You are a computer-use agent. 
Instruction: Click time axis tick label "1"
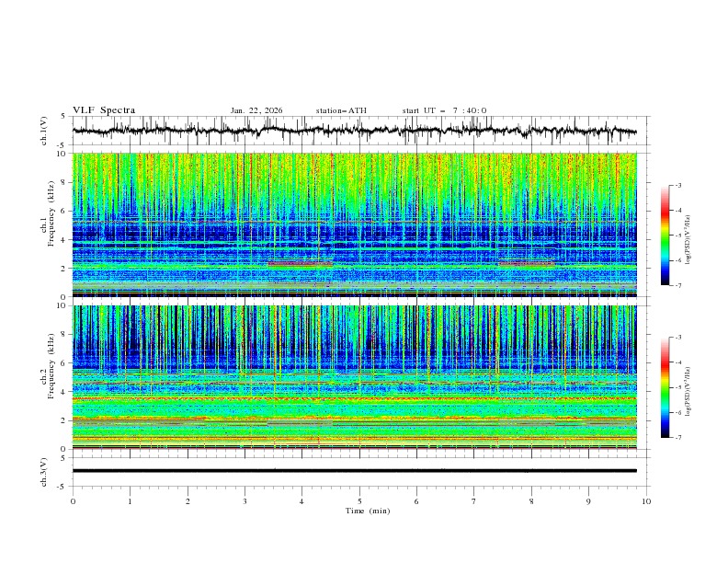[130, 501]
